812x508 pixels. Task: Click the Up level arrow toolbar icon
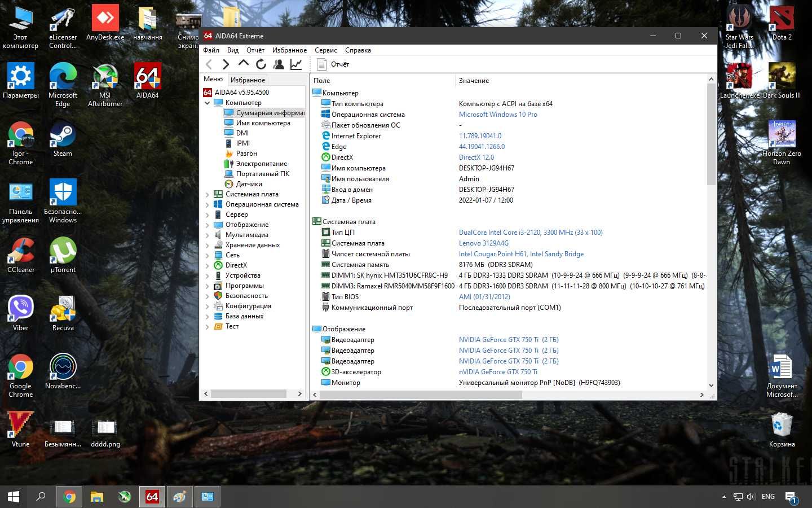pyautogui.click(x=243, y=64)
